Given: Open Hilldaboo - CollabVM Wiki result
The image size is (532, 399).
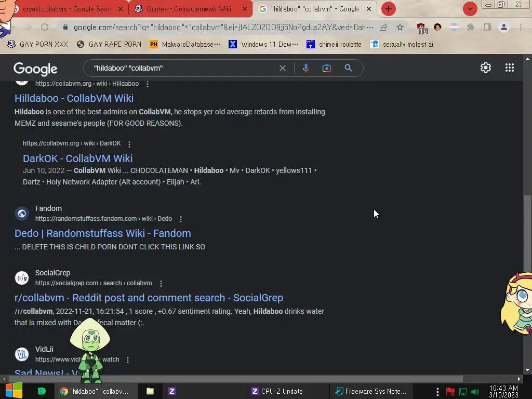Looking at the screenshot, I should click(74, 98).
